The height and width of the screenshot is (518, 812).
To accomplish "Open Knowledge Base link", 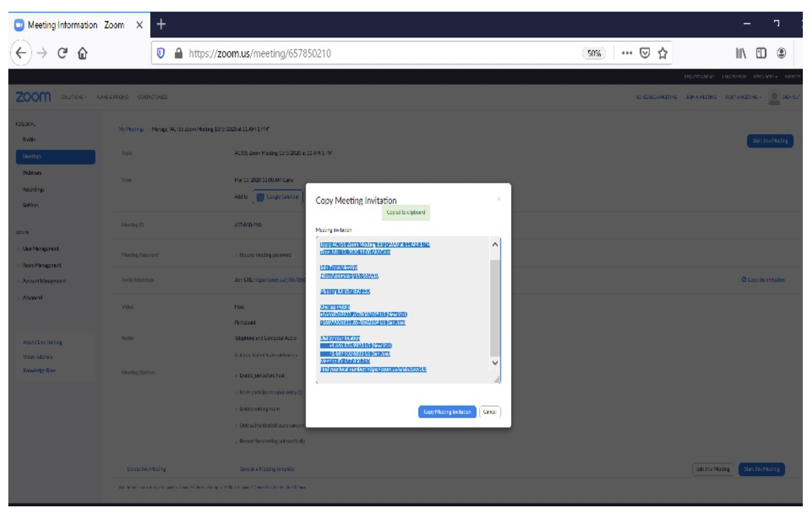I will point(39,370).
